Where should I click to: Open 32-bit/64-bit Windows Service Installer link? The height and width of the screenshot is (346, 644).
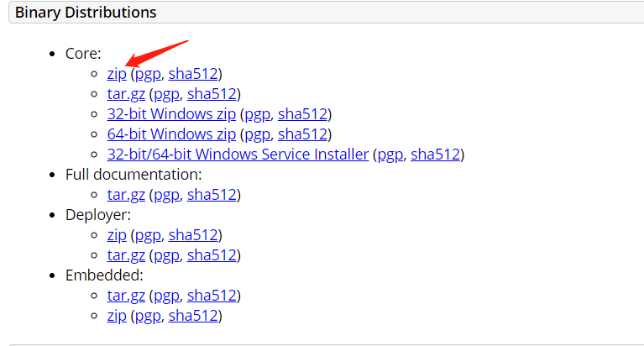pyautogui.click(x=238, y=154)
